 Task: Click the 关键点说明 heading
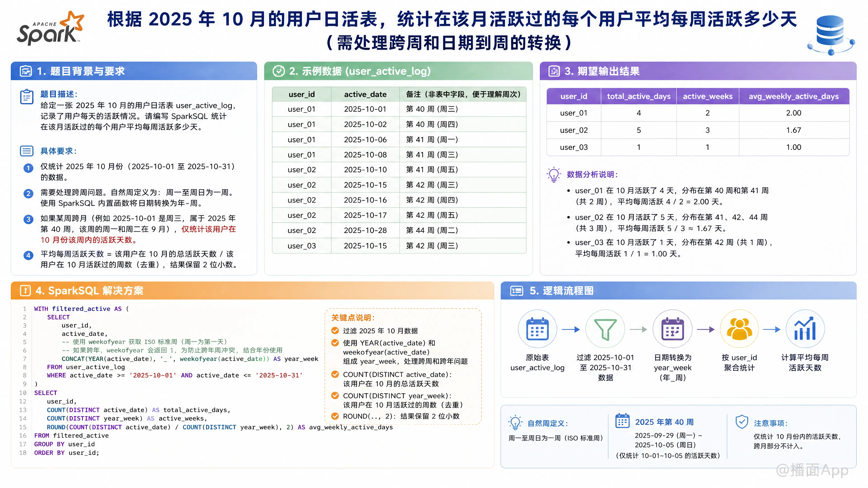coord(353,318)
